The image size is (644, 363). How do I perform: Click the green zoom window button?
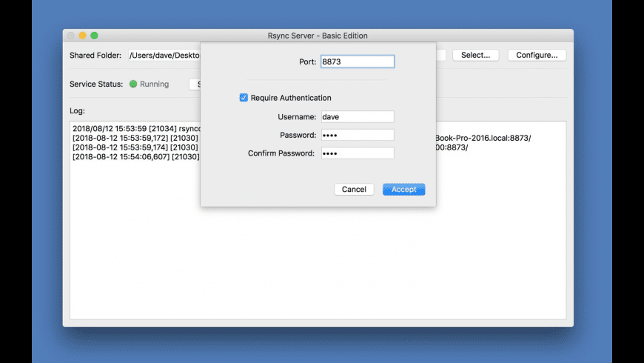[x=94, y=36]
